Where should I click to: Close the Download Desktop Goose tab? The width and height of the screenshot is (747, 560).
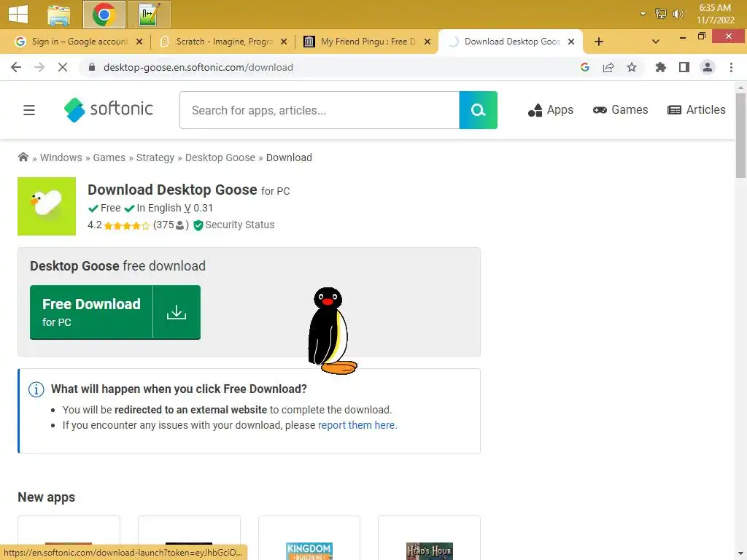pyautogui.click(x=570, y=42)
